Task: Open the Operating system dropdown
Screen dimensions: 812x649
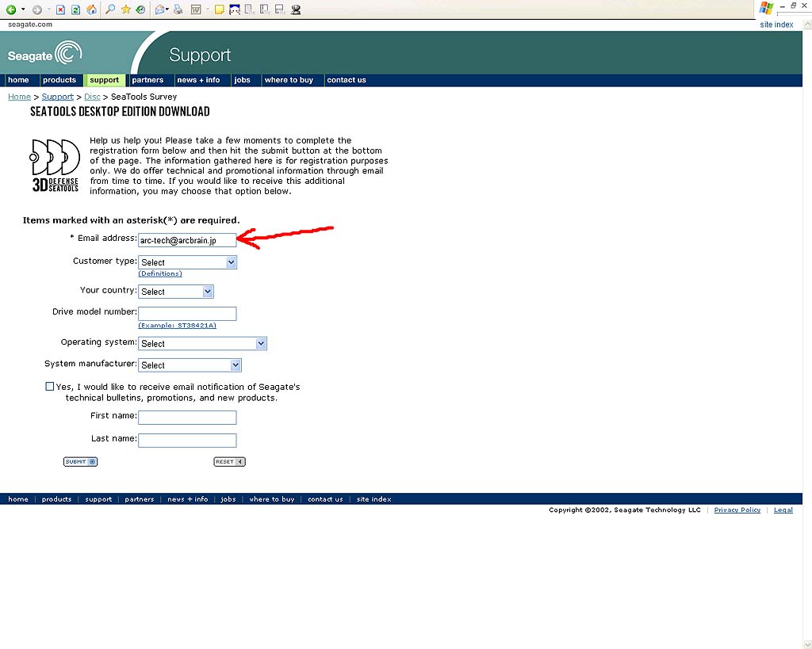Action: click(202, 344)
